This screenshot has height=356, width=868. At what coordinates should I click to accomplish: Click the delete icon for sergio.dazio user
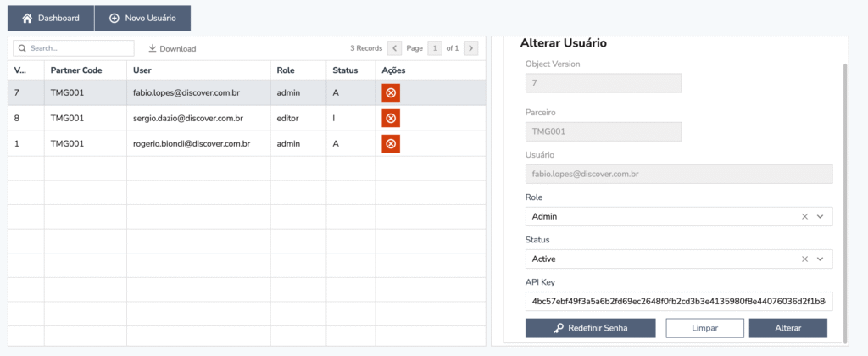390,118
